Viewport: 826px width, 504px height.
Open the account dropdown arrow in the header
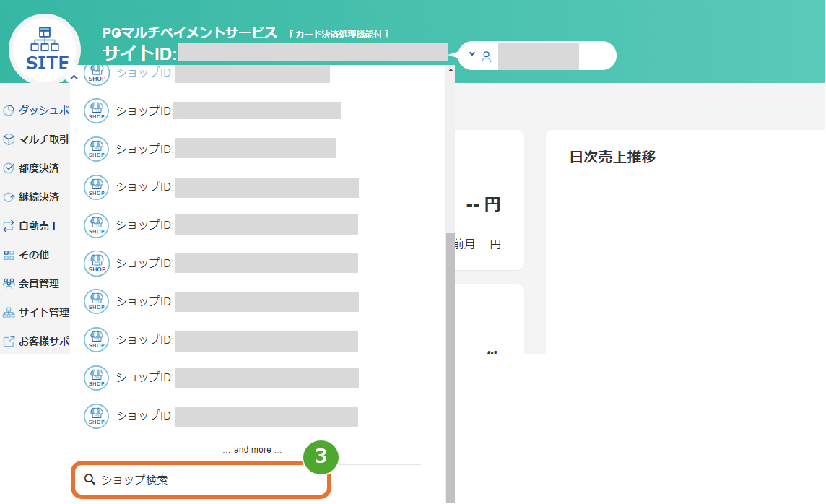click(x=473, y=55)
